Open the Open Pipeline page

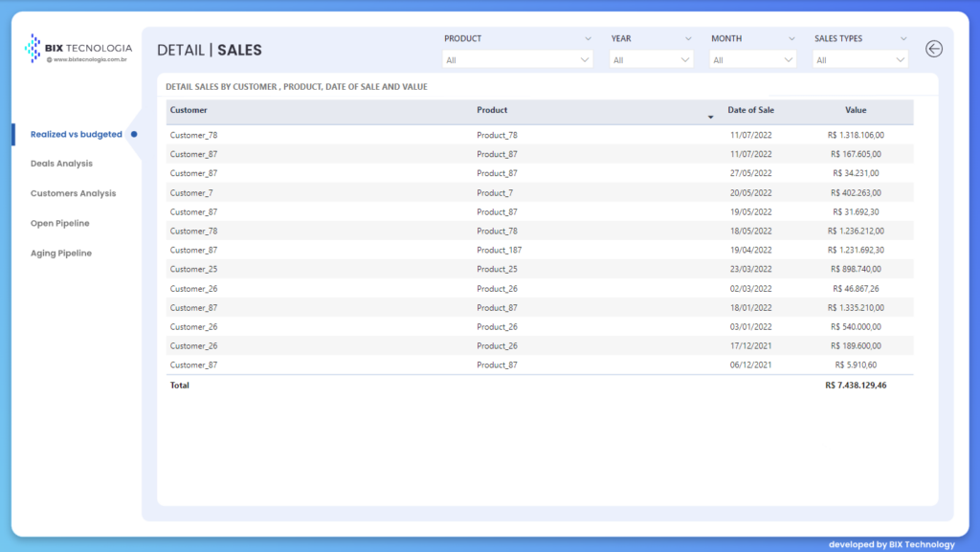tap(59, 223)
